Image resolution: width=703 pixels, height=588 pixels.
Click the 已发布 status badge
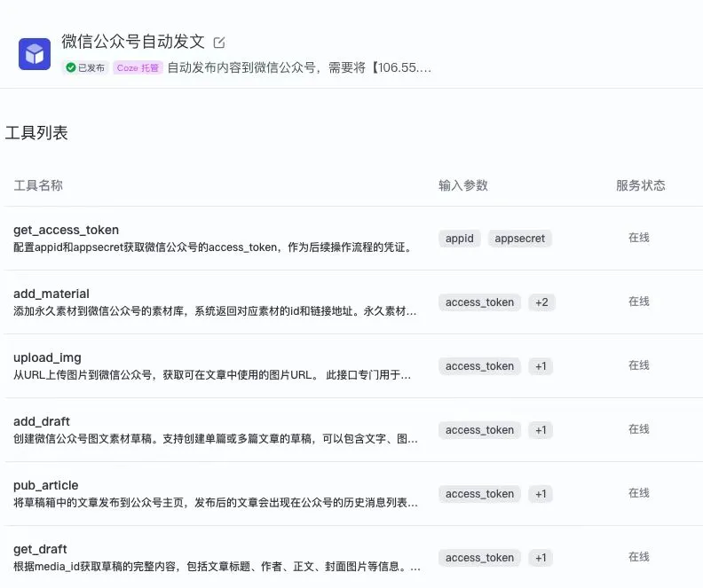pyautogui.click(x=85, y=67)
